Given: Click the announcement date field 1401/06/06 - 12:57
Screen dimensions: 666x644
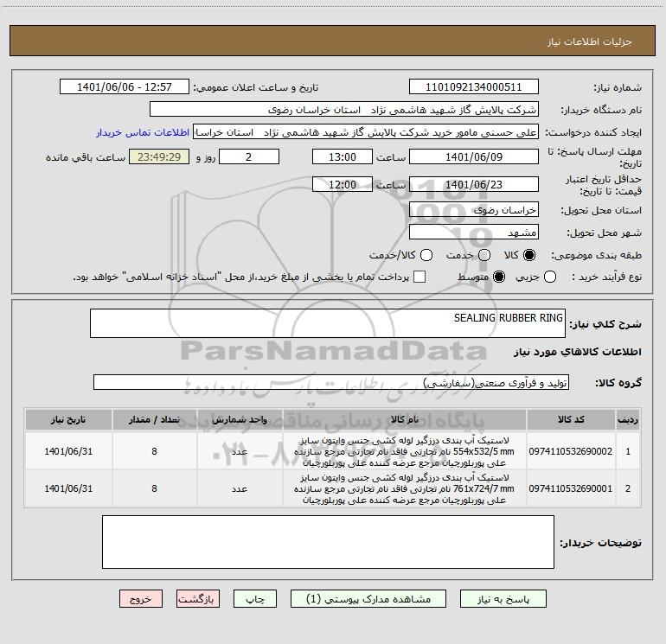Looking at the screenshot, I should click(x=125, y=87).
